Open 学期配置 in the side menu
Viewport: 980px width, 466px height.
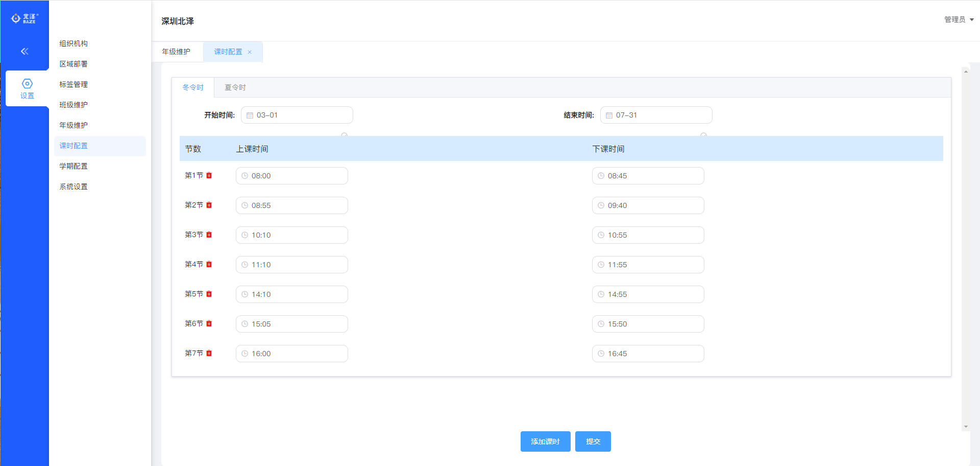pyautogui.click(x=73, y=166)
